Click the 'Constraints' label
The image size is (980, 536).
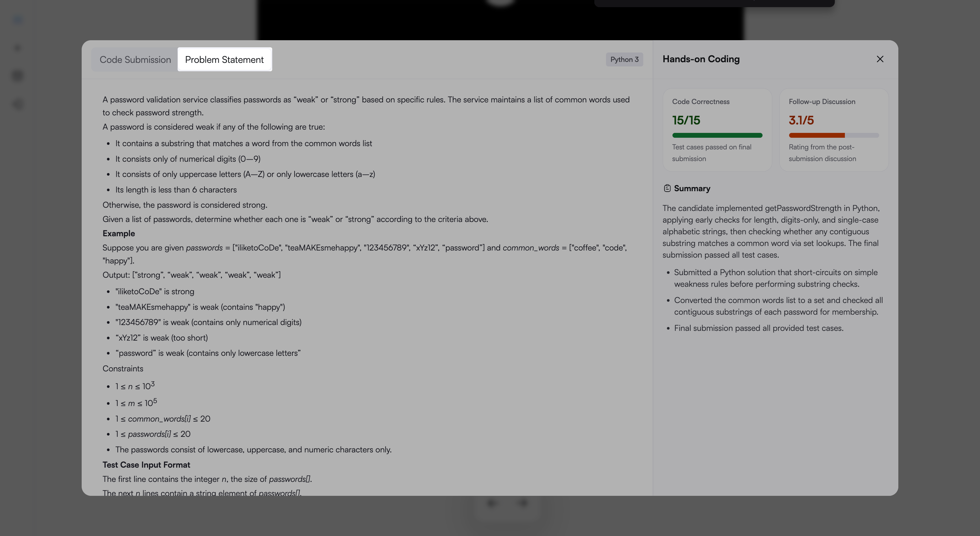click(x=123, y=368)
